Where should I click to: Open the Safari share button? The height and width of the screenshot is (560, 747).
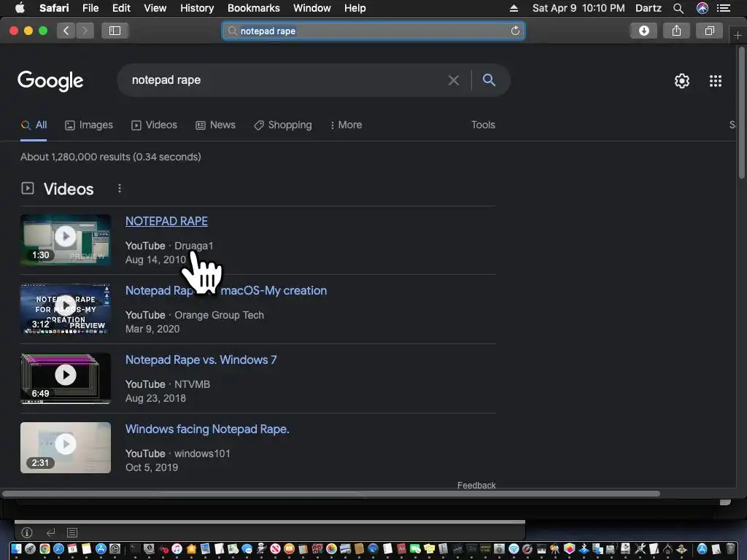(676, 31)
